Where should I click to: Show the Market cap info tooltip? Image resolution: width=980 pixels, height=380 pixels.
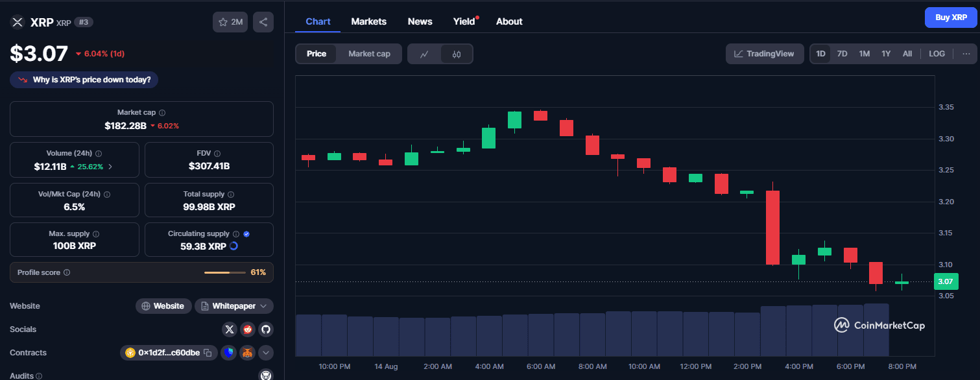tap(162, 113)
